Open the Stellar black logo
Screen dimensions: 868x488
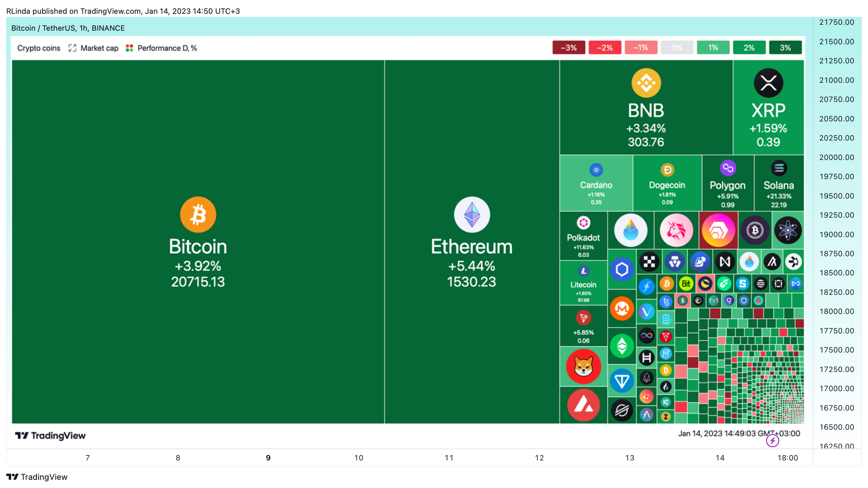[x=622, y=411]
